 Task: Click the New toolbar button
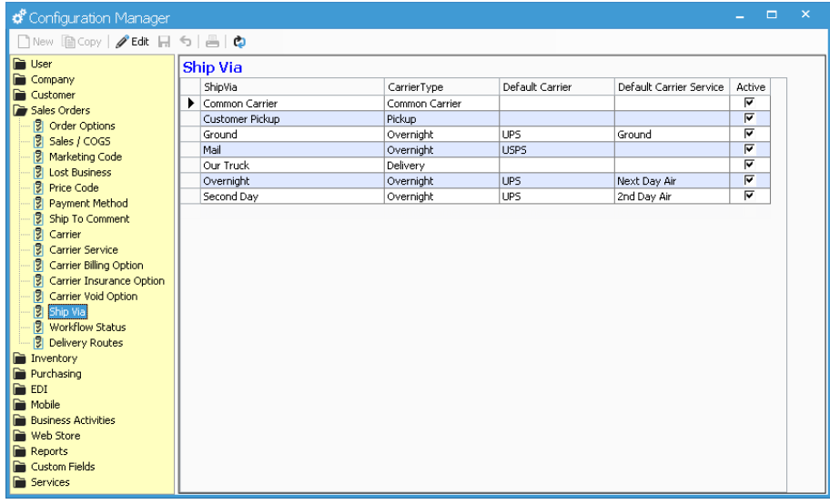point(35,41)
